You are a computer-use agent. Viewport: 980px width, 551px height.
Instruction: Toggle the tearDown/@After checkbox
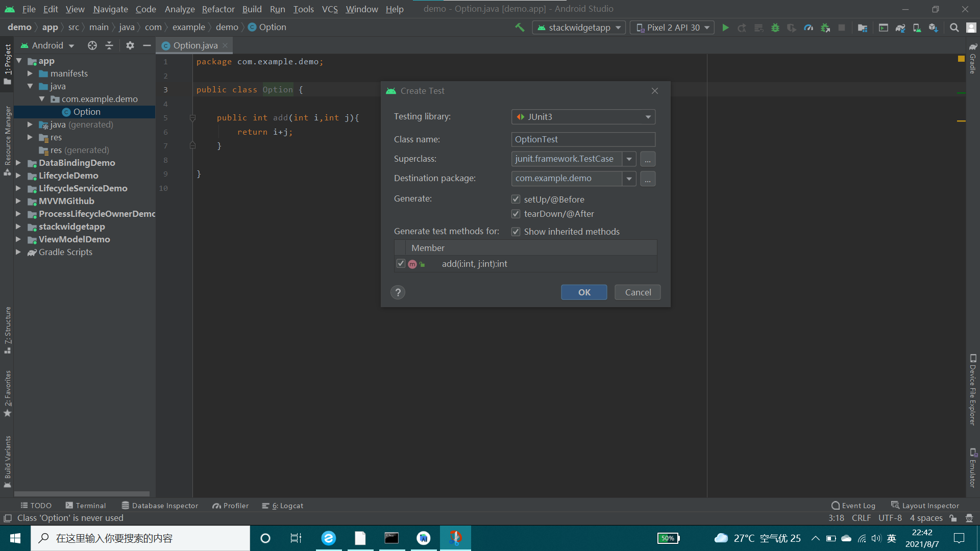coord(516,213)
